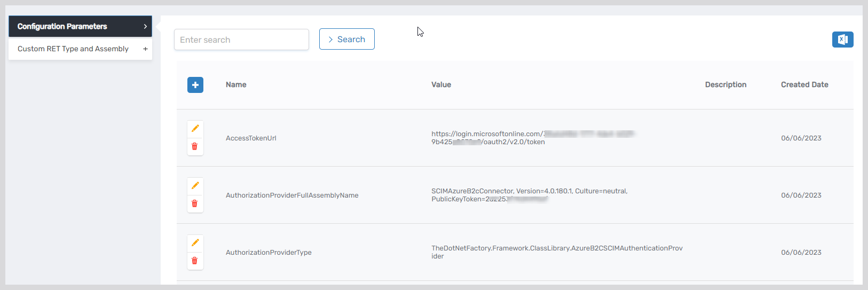Image resolution: width=868 pixels, height=290 pixels.
Task: Edit the AuthorizationProviderFullAssemblyName row
Action: pyautogui.click(x=195, y=186)
